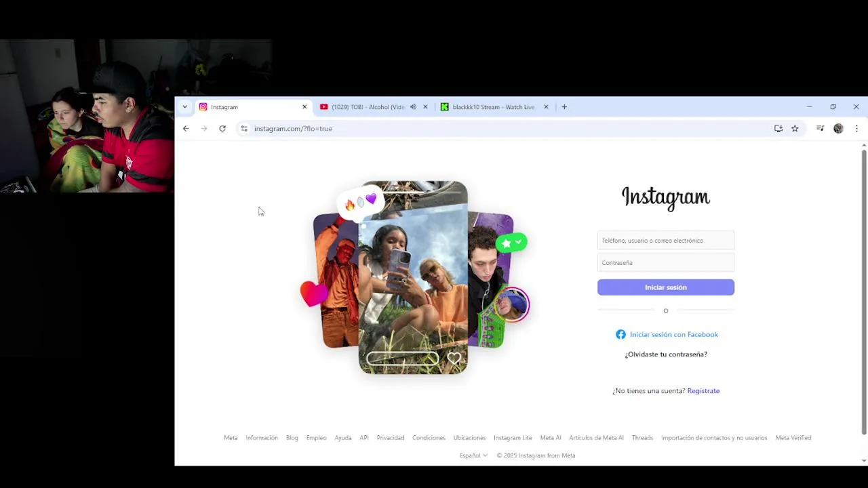The image size is (868, 488).
Task: Open Importación de contactos y no usuarios link
Action: tap(714, 438)
